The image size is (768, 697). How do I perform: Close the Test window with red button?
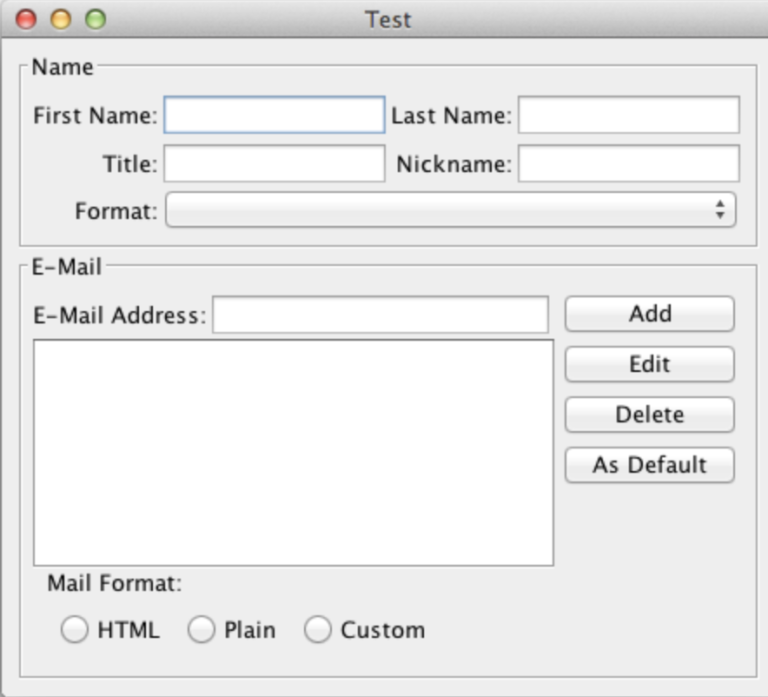27,19
